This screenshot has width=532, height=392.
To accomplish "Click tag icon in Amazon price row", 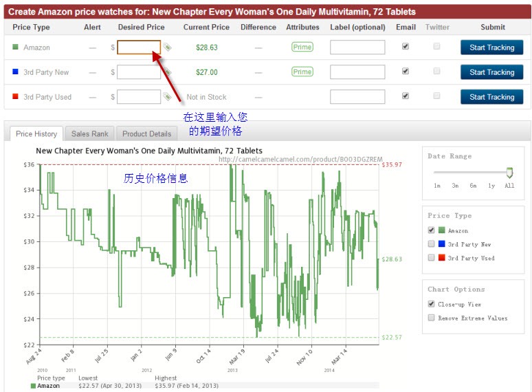I will (167, 47).
